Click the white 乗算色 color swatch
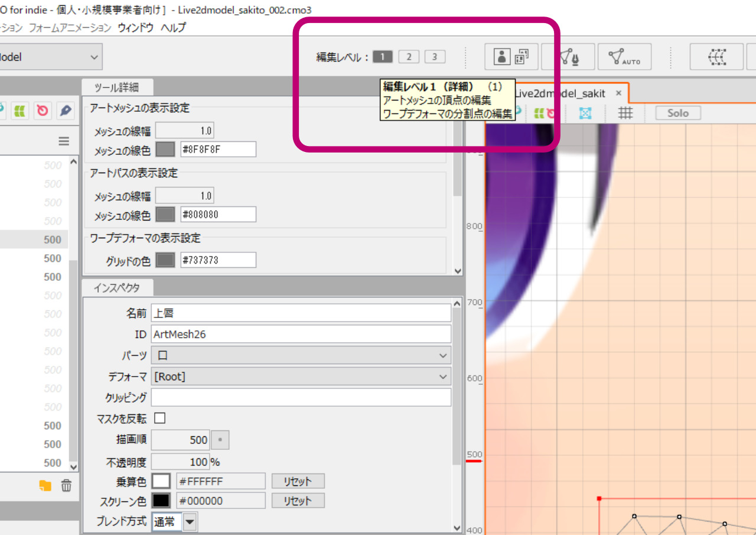The image size is (756, 535). tap(161, 481)
